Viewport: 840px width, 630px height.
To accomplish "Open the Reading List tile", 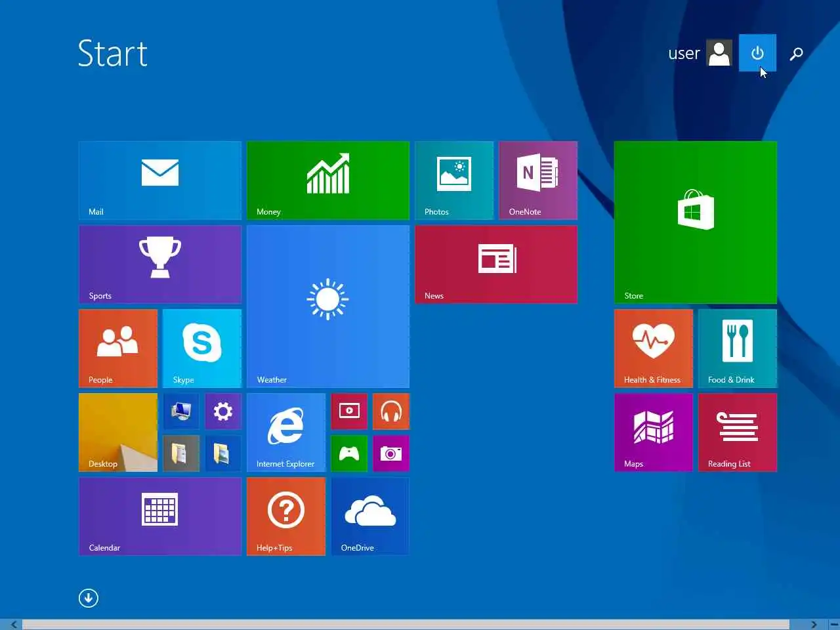I will 738,432.
